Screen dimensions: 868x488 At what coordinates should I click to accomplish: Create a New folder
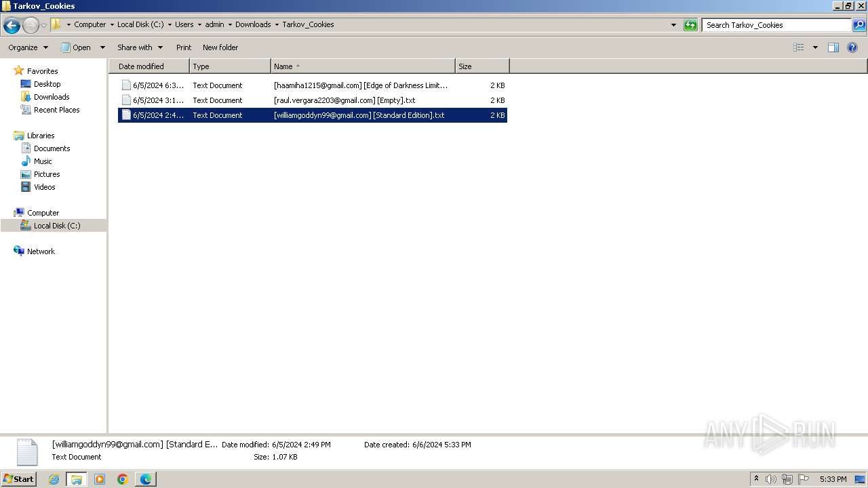220,47
